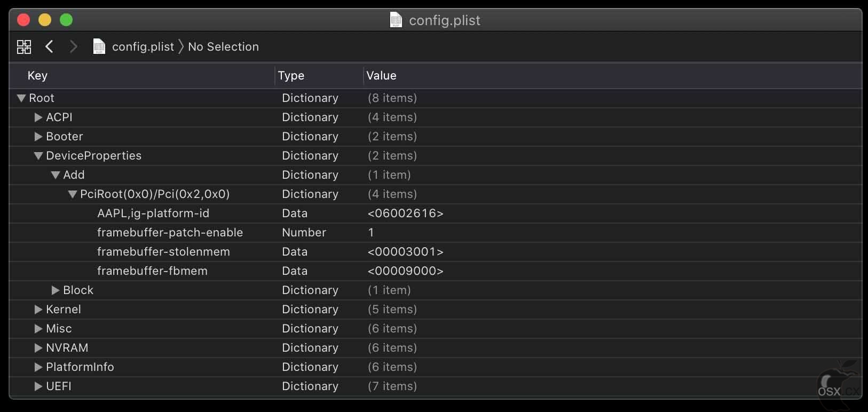The height and width of the screenshot is (412, 868).
Task: Click the config.plist window title text
Action: click(x=445, y=20)
